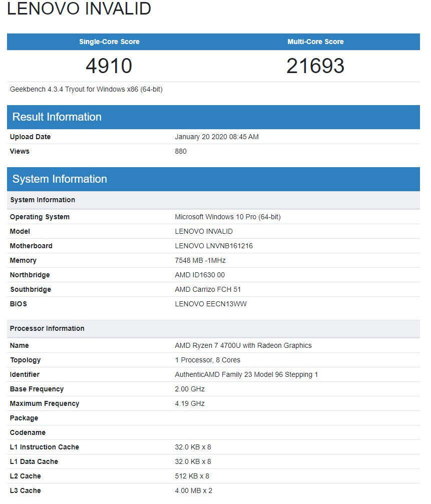Select the L3 Cache value 4.00 MB x 2
Screen dimensions: 431x504
[x=195, y=490]
